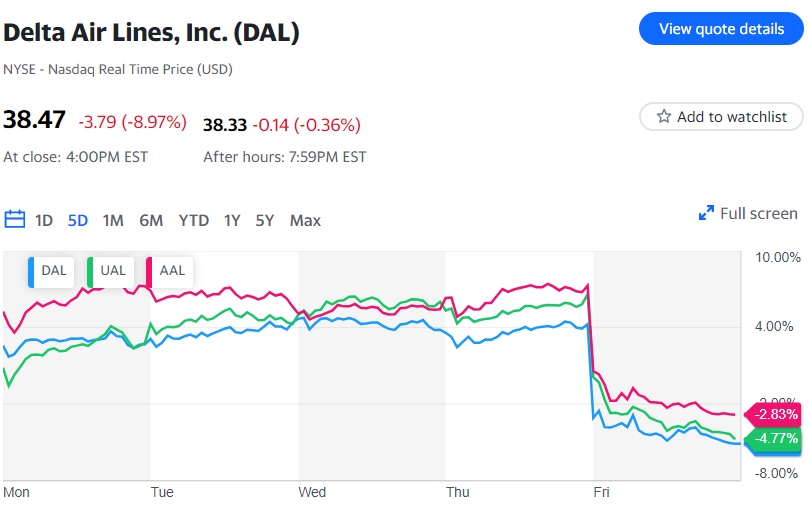Click the -4.77% UAL value tag

(775, 437)
